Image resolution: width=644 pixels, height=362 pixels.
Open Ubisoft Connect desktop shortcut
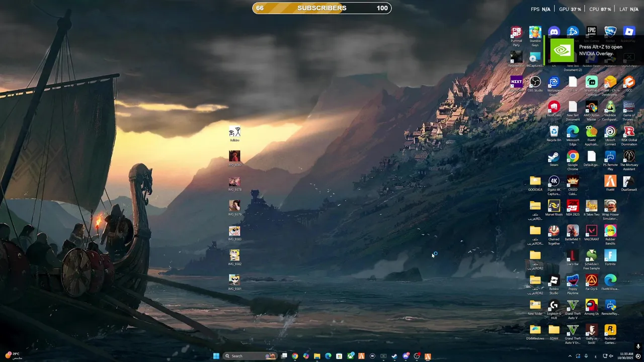click(610, 135)
